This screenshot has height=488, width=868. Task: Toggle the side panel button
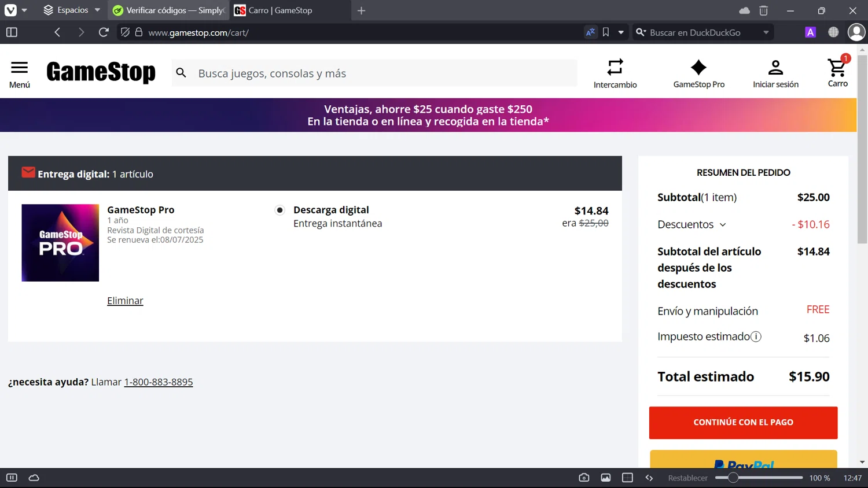12,32
